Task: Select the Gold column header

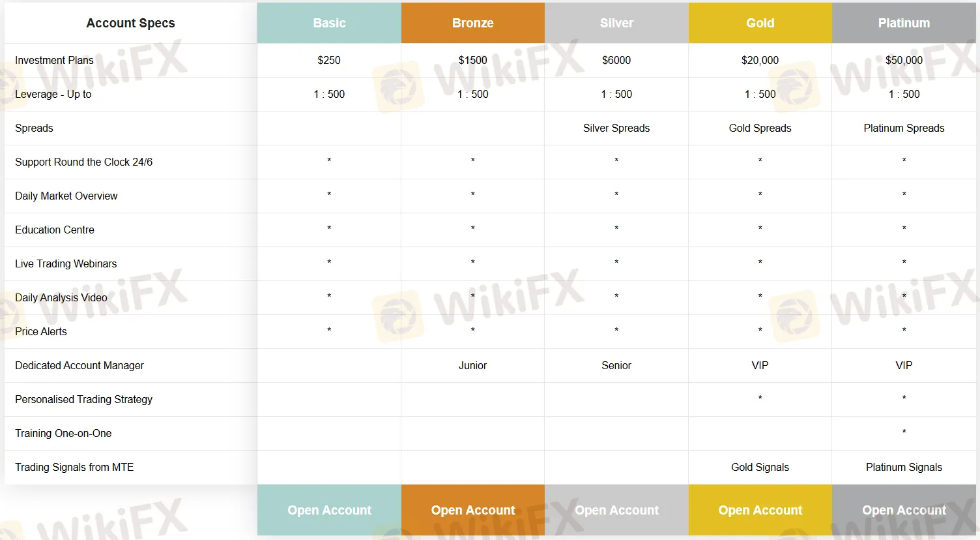Action: pyautogui.click(x=760, y=23)
